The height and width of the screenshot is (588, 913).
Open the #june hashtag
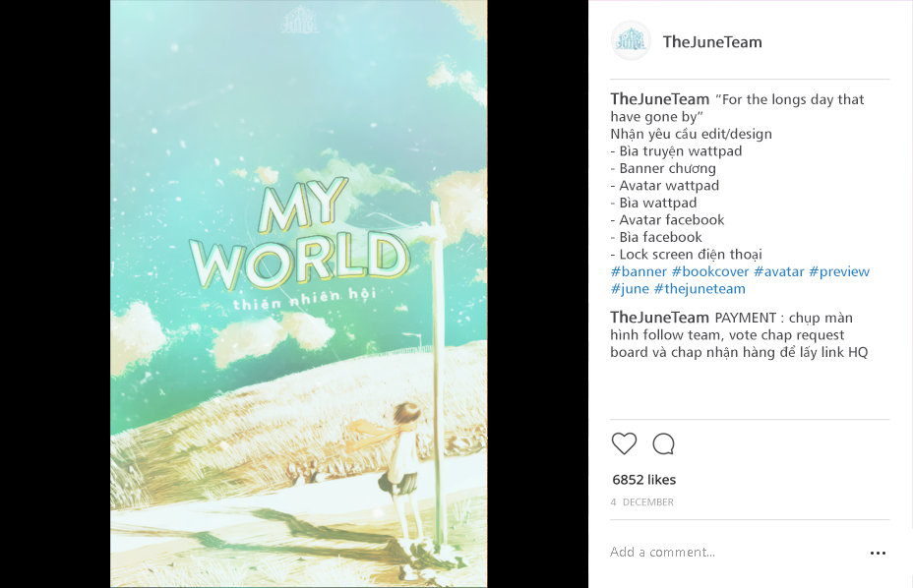click(630, 289)
